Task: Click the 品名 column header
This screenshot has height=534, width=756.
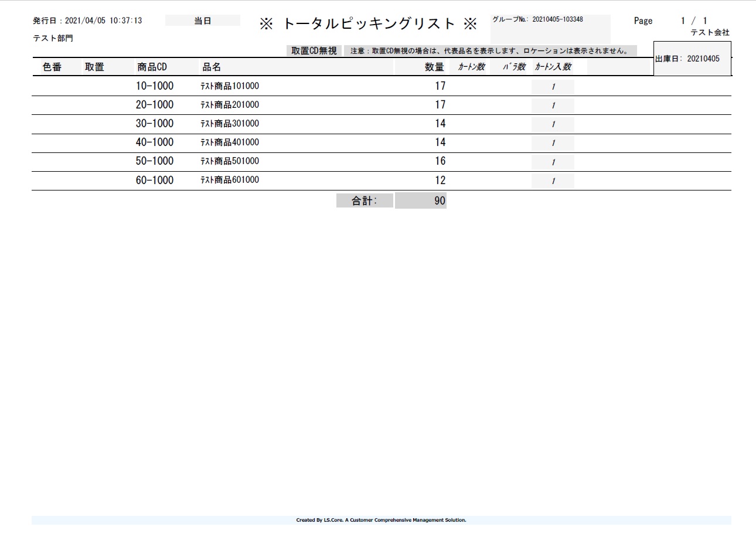Action: coord(212,67)
